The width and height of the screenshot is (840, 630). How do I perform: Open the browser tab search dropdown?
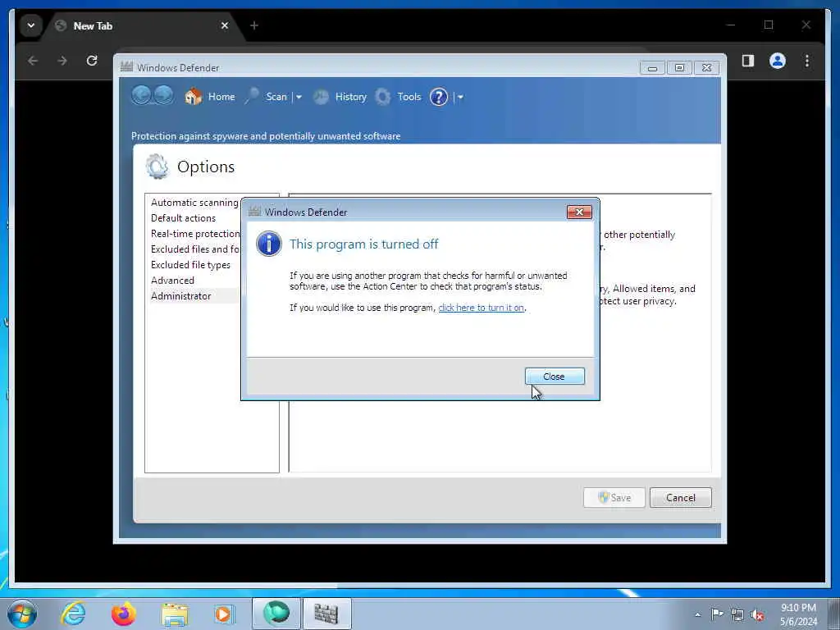pos(31,25)
